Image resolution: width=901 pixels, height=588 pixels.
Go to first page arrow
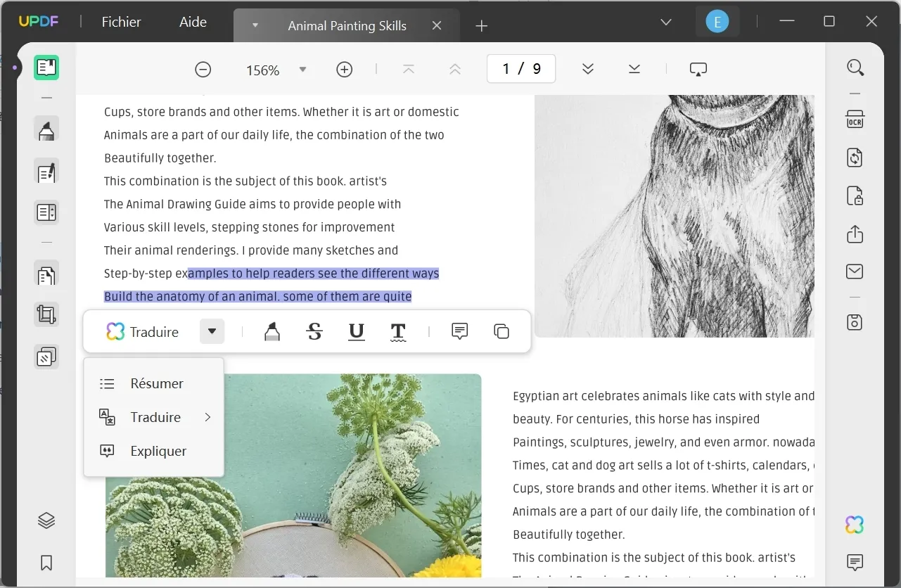tap(409, 69)
